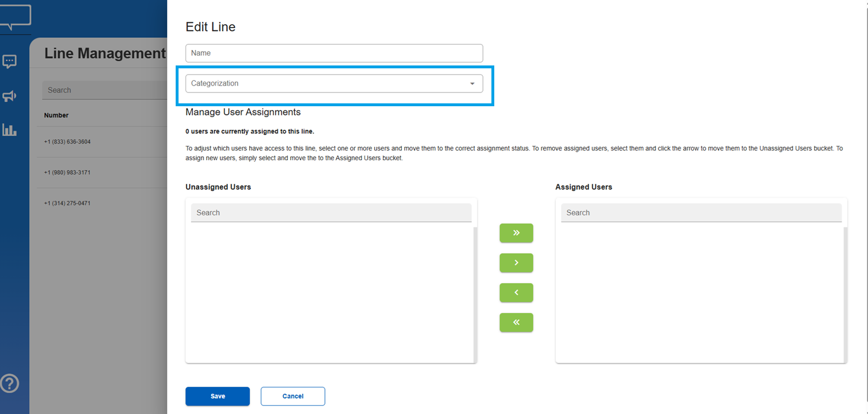Click the Categorization dropdown arrow
Screen dimensions: 868x414
point(472,84)
